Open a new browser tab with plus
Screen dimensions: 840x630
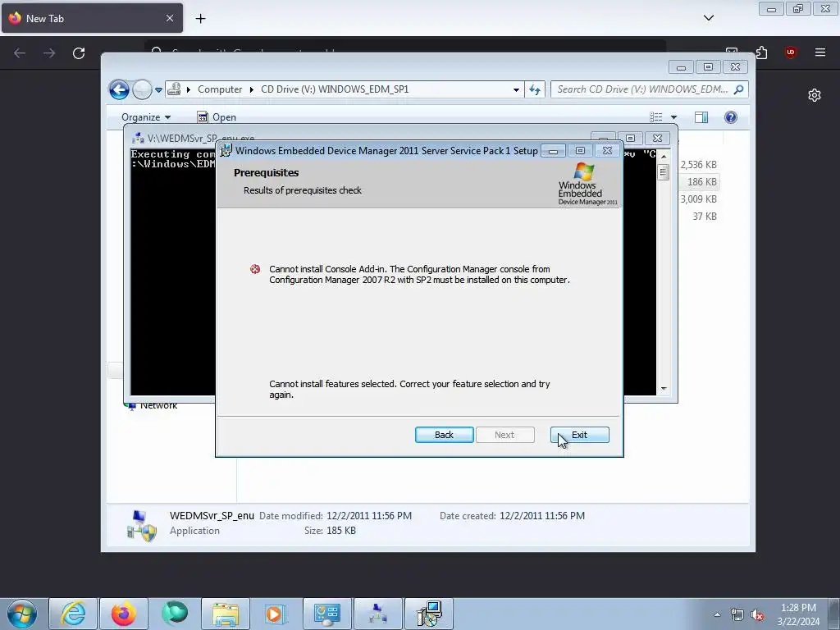pos(200,19)
